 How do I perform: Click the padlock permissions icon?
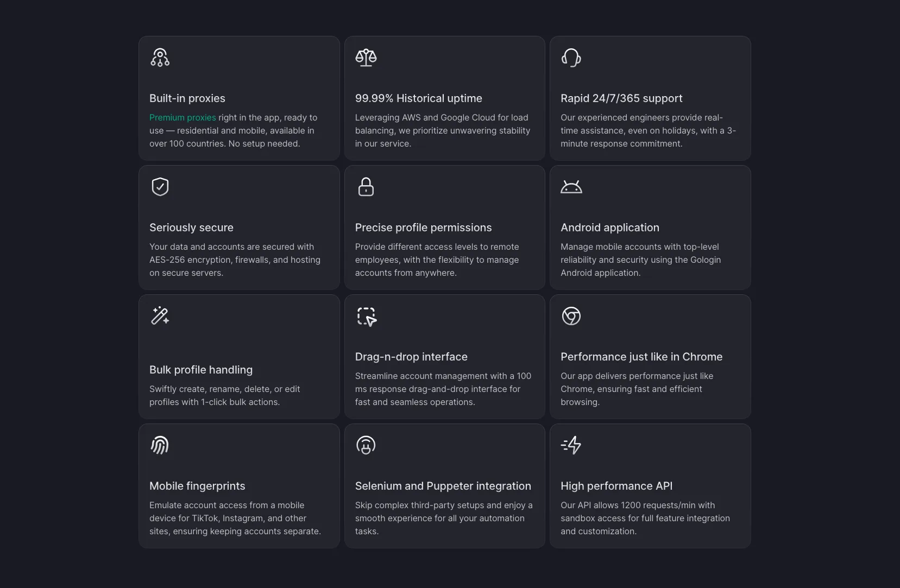(x=366, y=187)
